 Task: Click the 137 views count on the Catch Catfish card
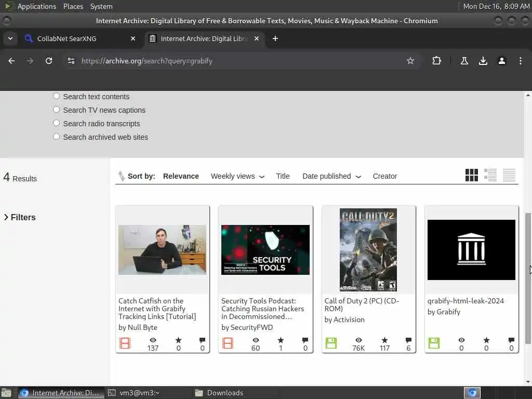tap(153, 348)
